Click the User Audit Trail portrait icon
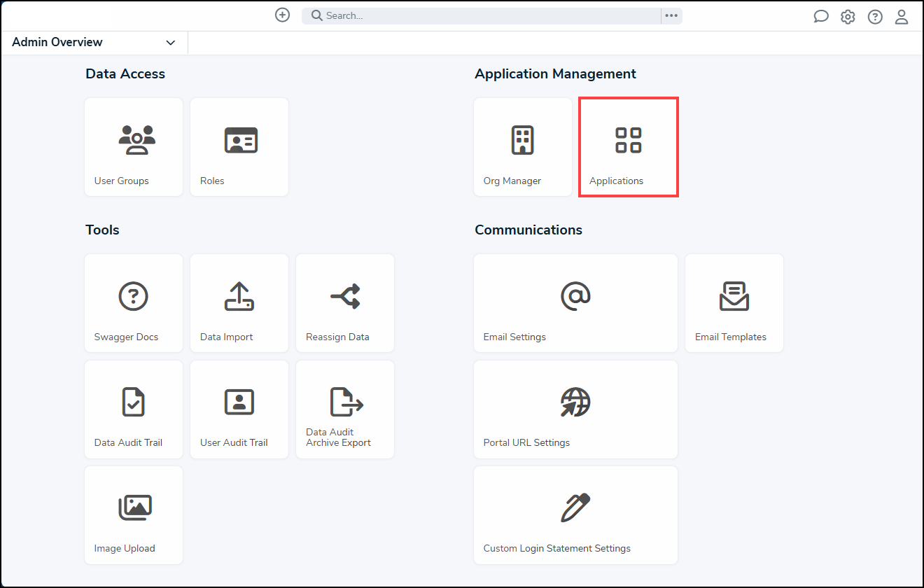This screenshot has width=924, height=588. pyautogui.click(x=239, y=402)
